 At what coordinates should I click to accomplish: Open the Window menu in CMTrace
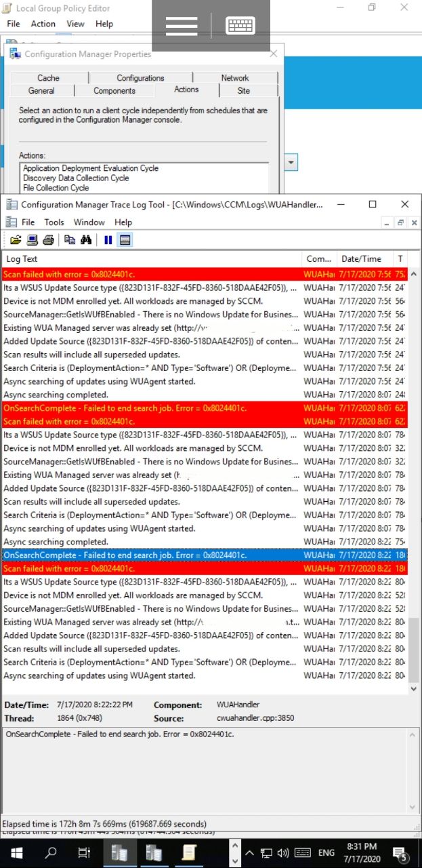[89, 222]
